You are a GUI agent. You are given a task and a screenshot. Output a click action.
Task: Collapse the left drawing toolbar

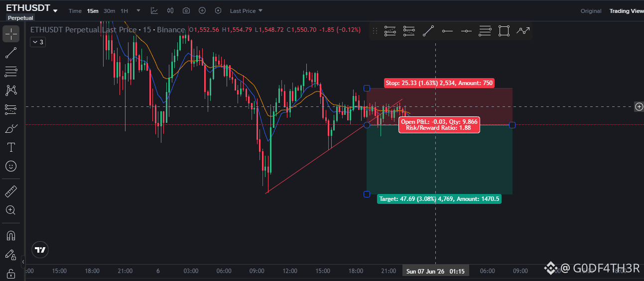coord(23,261)
